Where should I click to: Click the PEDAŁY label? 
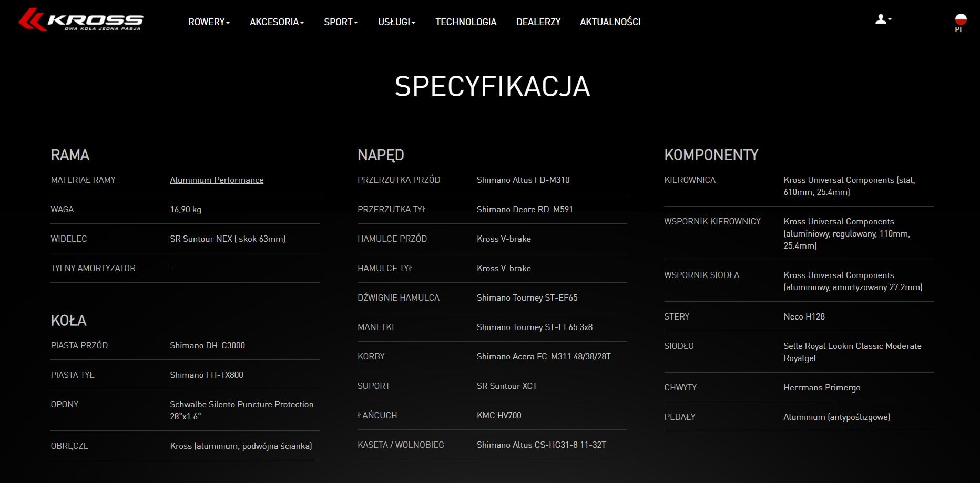click(679, 417)
